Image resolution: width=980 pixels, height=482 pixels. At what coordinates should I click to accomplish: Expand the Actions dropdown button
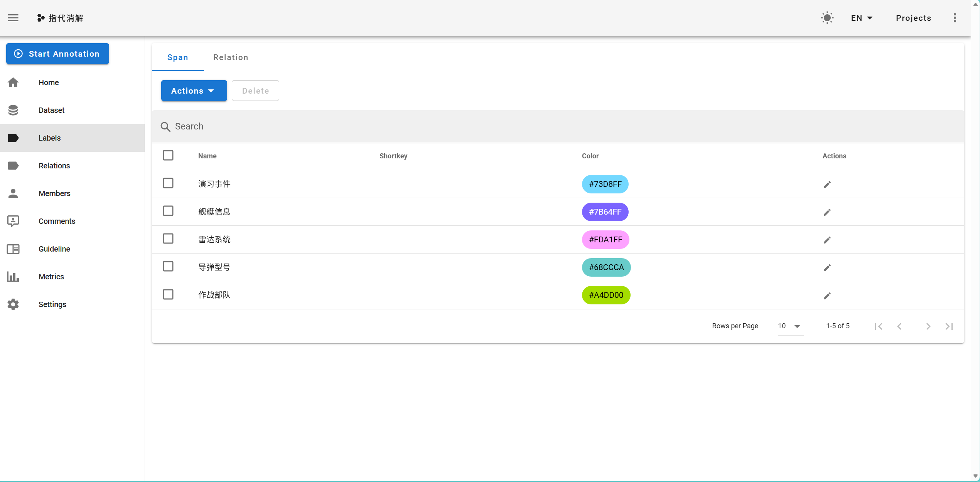coord(194,91)
